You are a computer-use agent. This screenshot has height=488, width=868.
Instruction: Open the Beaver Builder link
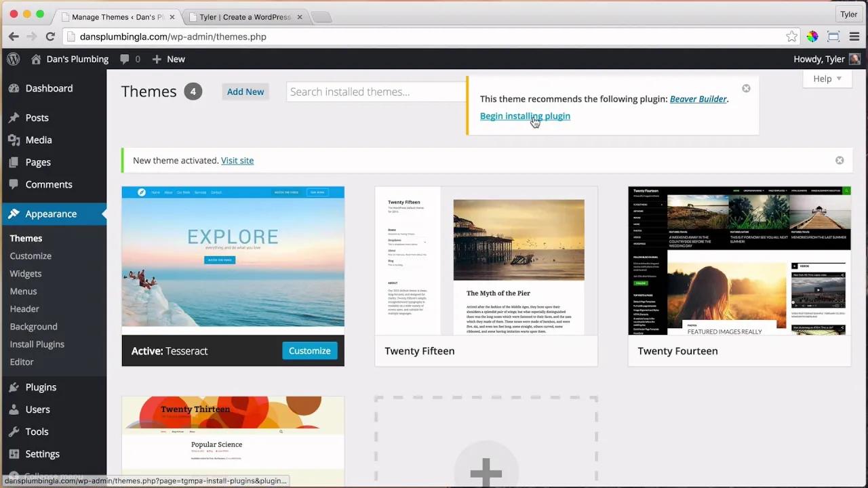698,99
